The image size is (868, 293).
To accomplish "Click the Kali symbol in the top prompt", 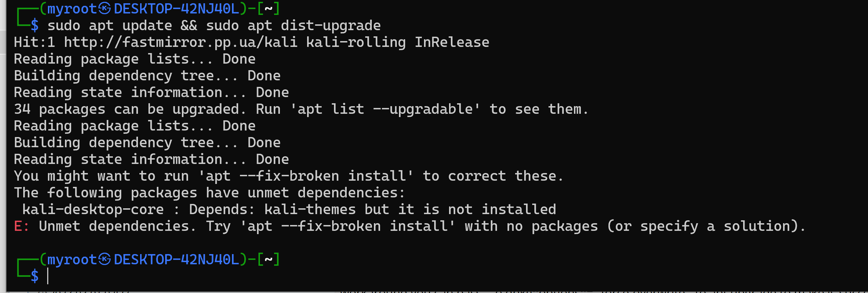I will tap(105, 8).
